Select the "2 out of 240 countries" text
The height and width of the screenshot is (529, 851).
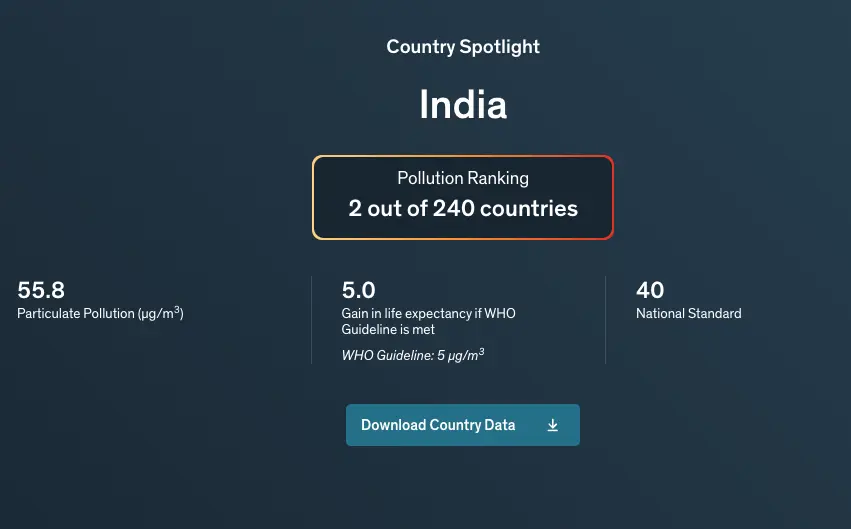coord(463,209)
